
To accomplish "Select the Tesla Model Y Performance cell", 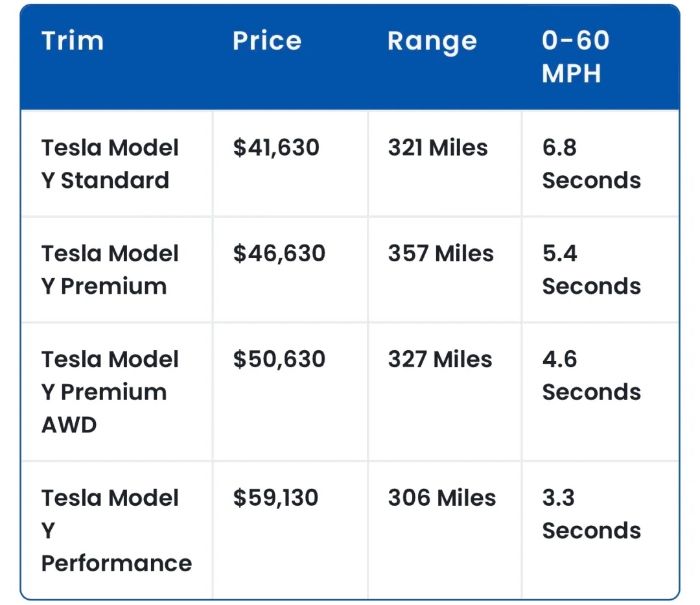I will pos(116,530).
